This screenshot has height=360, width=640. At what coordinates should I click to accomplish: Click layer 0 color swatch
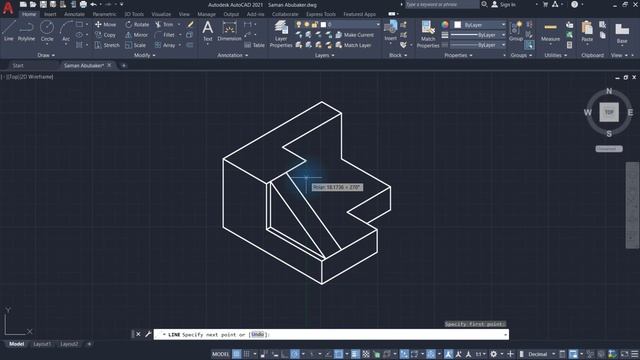(323, 24)
